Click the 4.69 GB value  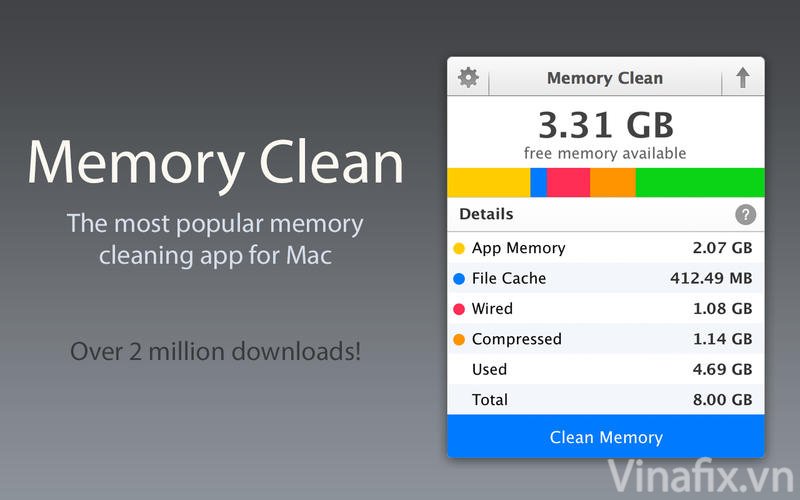click(x=722, y=369)
